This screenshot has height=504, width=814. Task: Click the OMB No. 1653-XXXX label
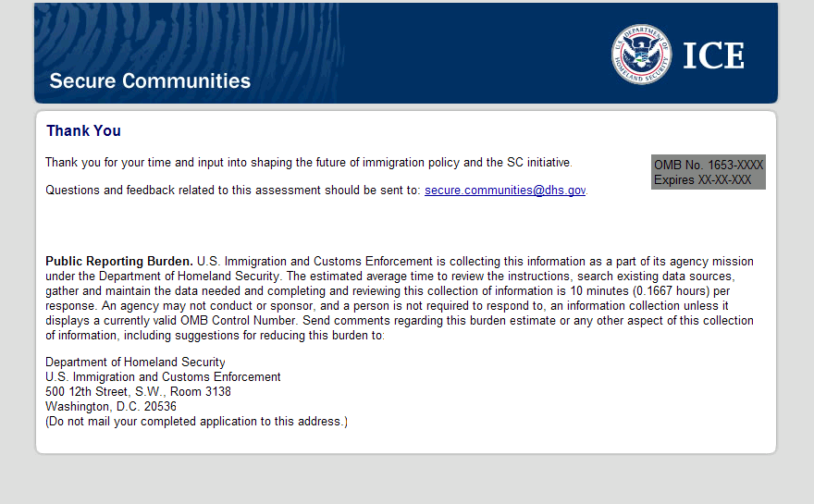[x=709, y=166]
